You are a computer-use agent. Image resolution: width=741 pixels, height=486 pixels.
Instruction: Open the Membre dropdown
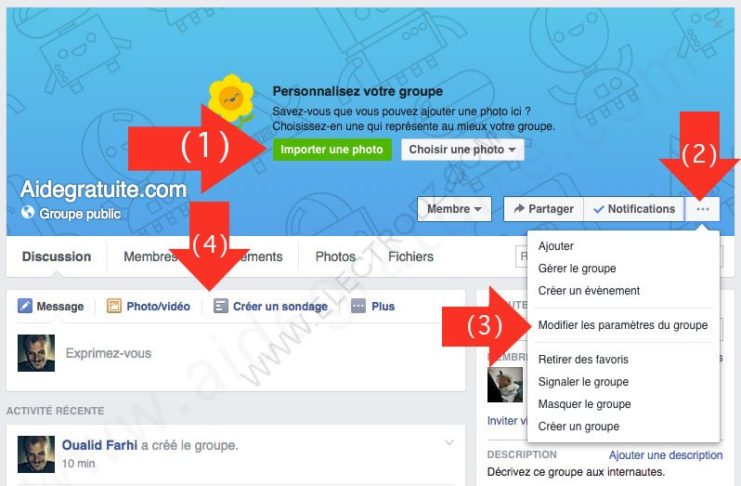[454, 209]
